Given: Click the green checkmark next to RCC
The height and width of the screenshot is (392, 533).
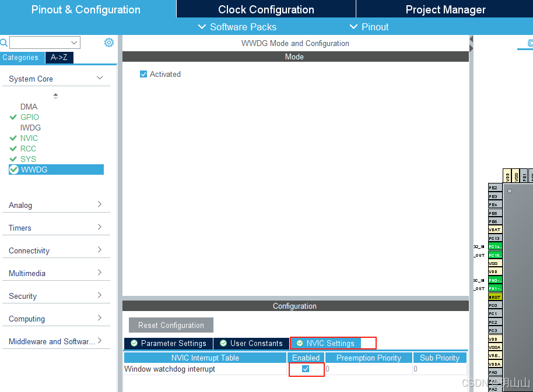Looking at the screenshot, I should pos(13,149).
